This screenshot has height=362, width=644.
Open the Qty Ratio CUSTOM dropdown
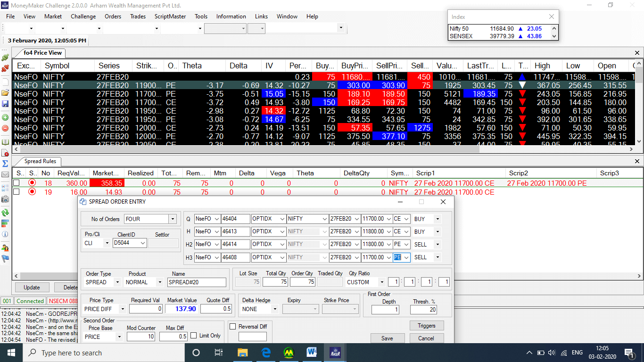click(x=381, y=282)
